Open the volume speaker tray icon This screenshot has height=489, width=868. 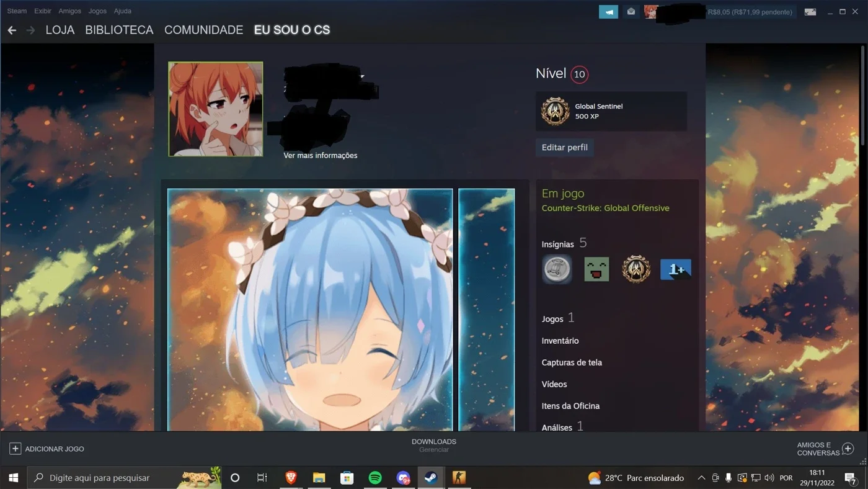[x=769, y=478]
